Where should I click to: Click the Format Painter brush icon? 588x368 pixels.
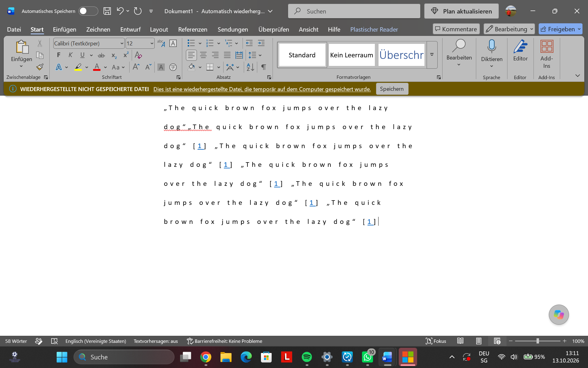coord(40,67)
